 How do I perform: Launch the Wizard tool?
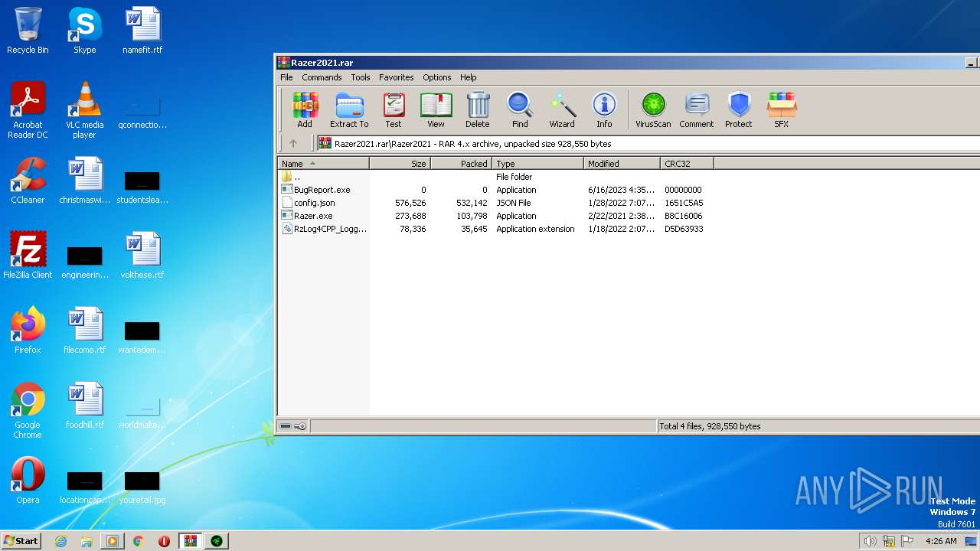pos(562,110)
